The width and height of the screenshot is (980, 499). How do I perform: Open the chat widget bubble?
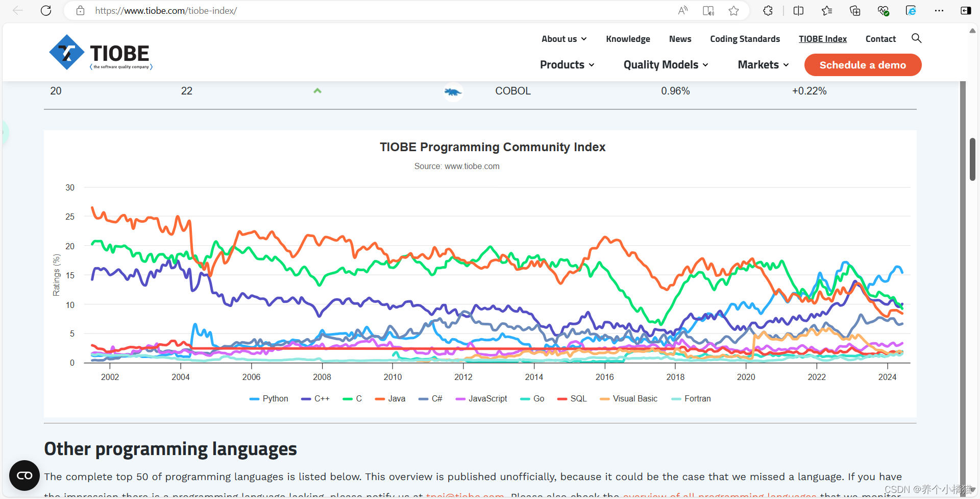[24, 476]
